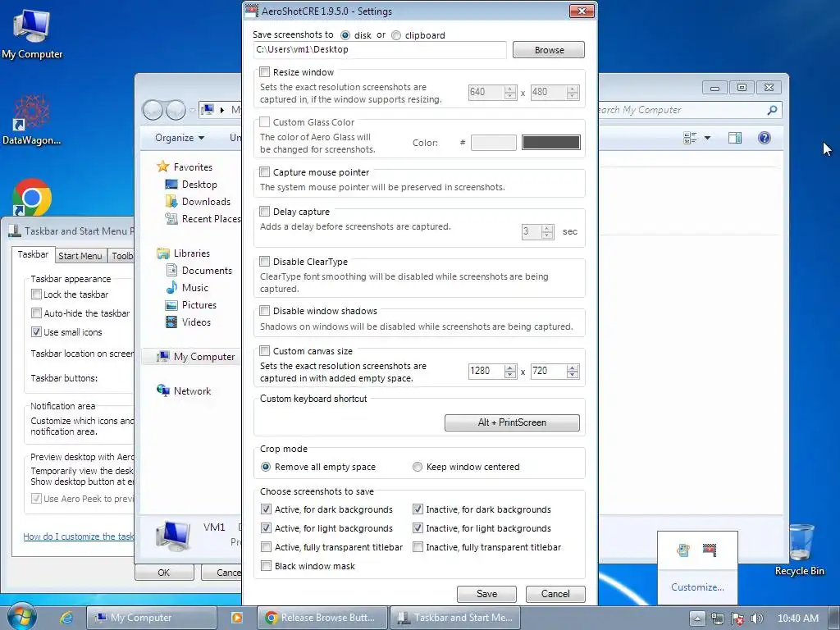The width and height of the screenshot is (840, 630).
Task: Open media player taskbar icon
Action: [236, 618]
